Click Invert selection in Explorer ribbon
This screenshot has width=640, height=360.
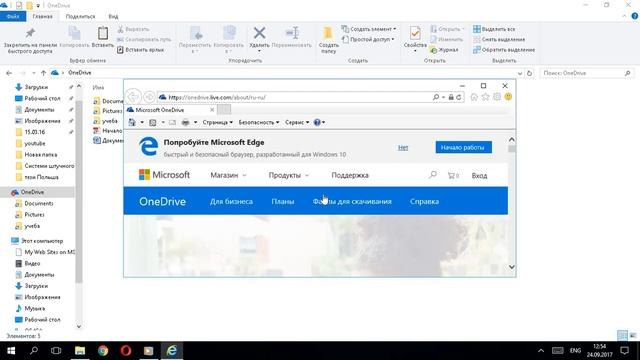click(504, 50)
